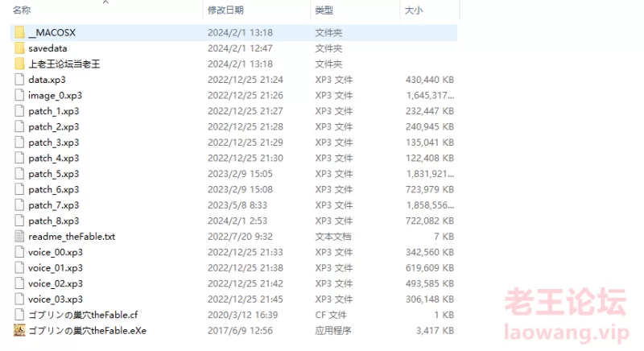
Task: Click the 2020/3/12 16:39 date value
Action: click(x=243, y=315)
